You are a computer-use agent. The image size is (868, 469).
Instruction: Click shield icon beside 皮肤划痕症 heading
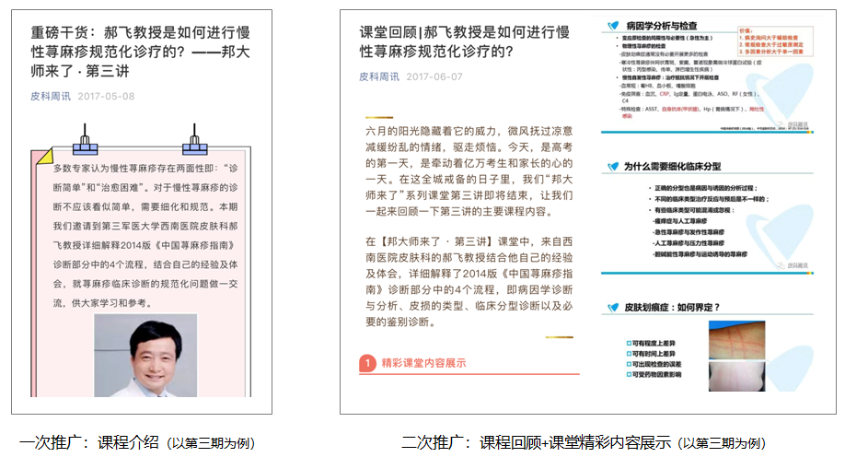tap(613, 307)
